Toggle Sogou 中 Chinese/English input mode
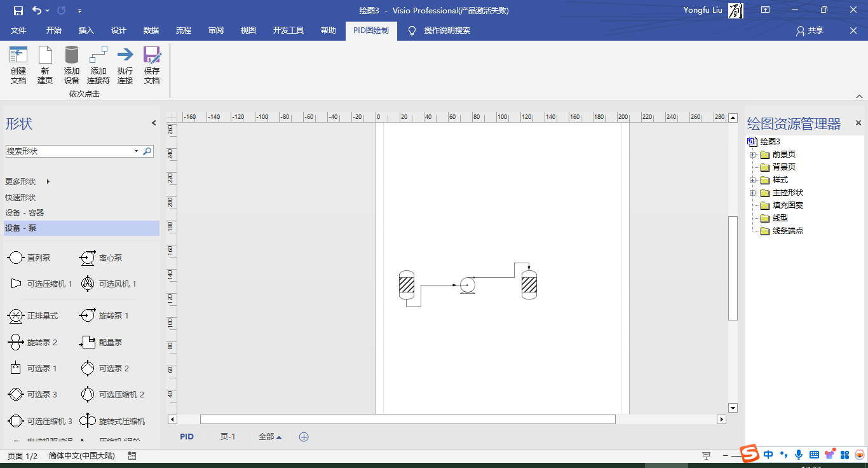Image resolution: width=868 pixels, height=468 pixels. click(768, 455)
